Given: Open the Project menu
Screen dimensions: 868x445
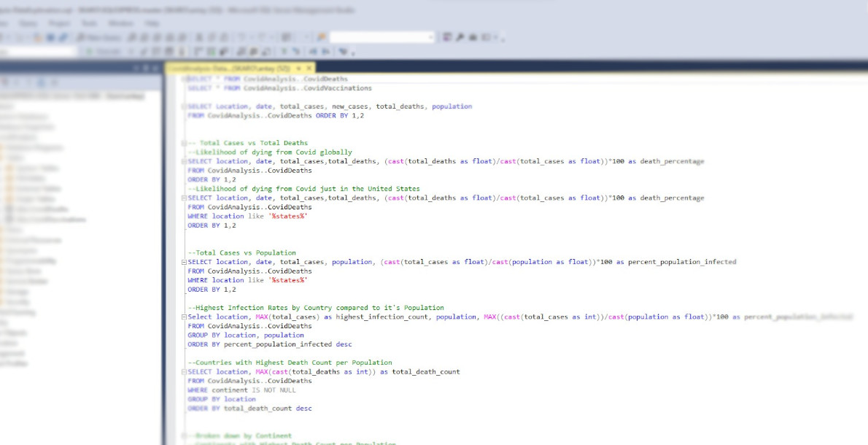Looking at the screenshot, I should coord(59,23).
